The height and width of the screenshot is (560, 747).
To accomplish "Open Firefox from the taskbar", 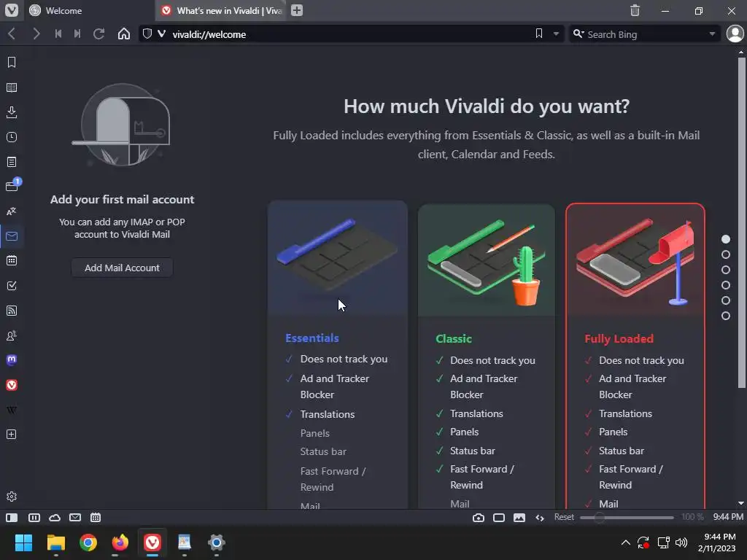I will click(x=120, y=542).
